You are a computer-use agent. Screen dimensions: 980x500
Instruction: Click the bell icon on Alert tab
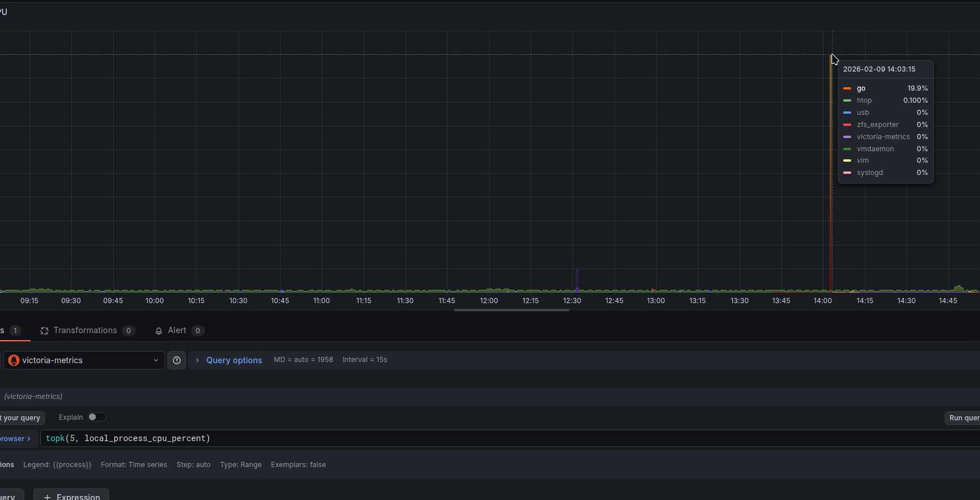[x=159, y=331]
